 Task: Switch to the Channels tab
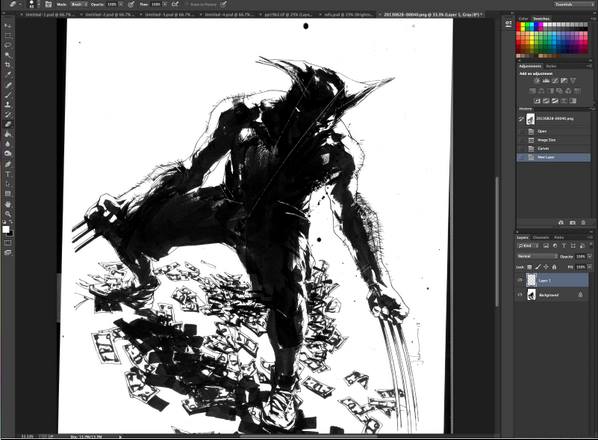[x=541, y=238]
